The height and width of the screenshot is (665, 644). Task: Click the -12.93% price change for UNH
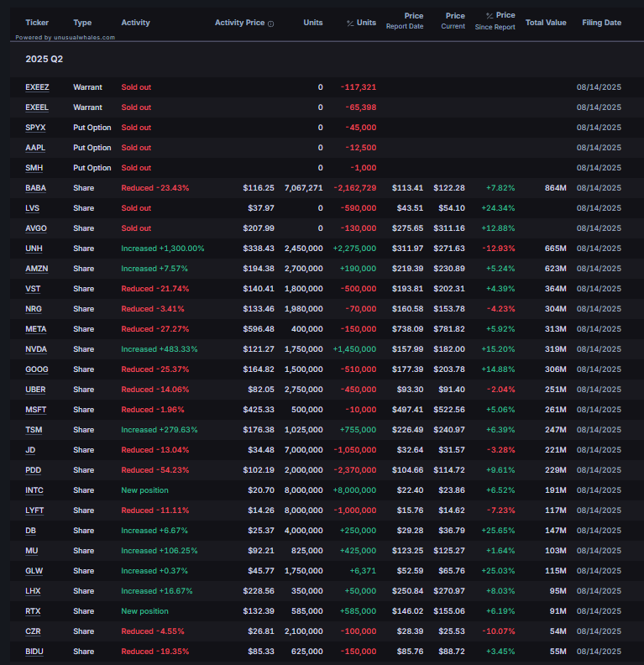pyautogui.click(x=499, y=249)
